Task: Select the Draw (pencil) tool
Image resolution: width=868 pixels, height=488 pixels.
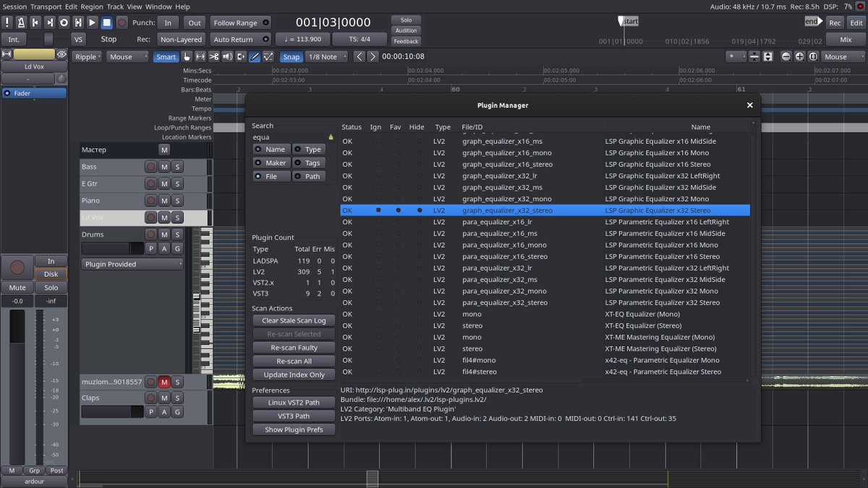Action: (x=255, y=56)
